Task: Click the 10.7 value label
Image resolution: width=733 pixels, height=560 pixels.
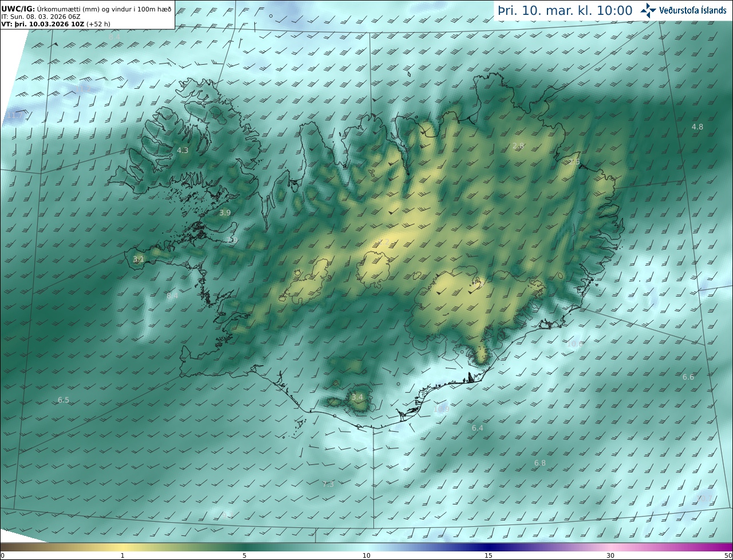Action: tap(704, 498)
